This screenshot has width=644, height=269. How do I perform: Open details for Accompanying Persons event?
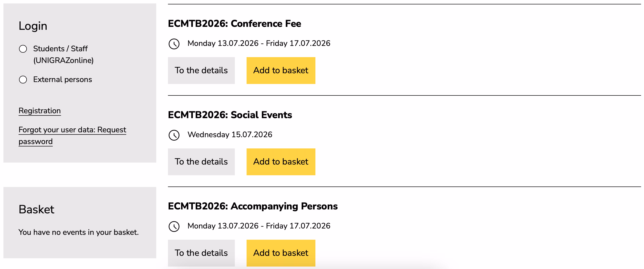(201, 253)
